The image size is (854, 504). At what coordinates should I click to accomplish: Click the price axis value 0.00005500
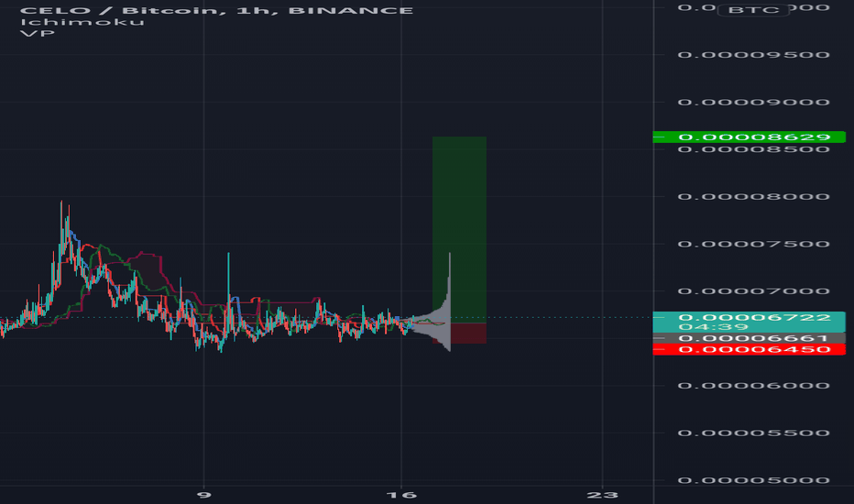(754, 433)
